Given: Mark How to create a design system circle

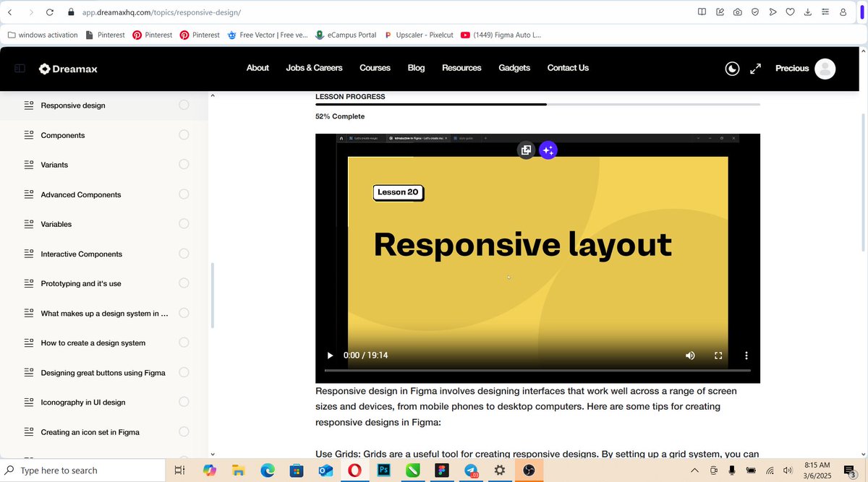Looking at the screenshot, I should (184, 342).
